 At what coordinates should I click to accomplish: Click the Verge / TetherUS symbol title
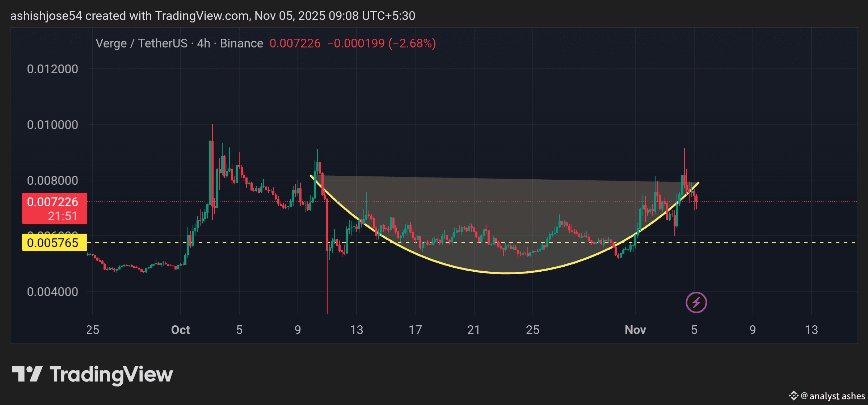pos(141,43)
